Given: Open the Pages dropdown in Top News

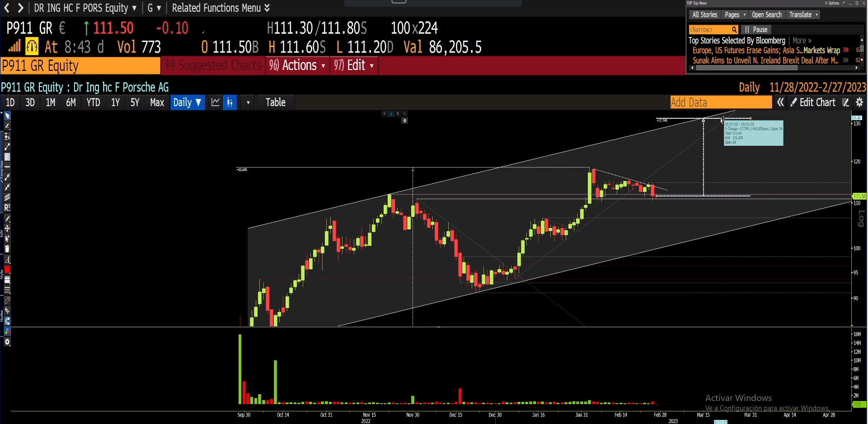Looking at the screenshot, I should pyautogui.click(x=735, y=15).
